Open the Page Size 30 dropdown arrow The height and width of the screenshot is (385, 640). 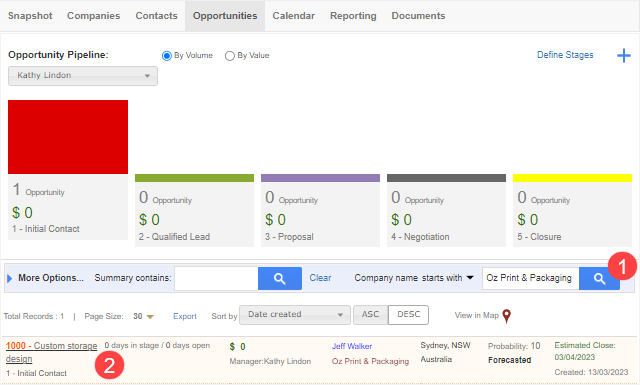[150, 317]
